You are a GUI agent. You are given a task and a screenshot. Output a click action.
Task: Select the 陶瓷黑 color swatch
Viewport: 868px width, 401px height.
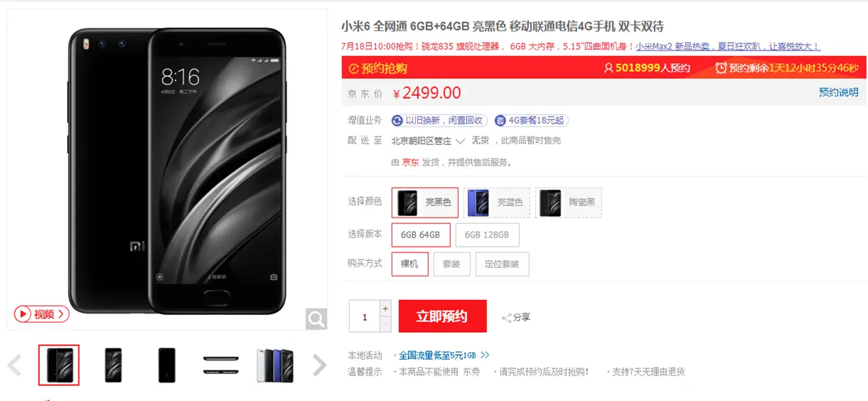(x=569, y=203)
